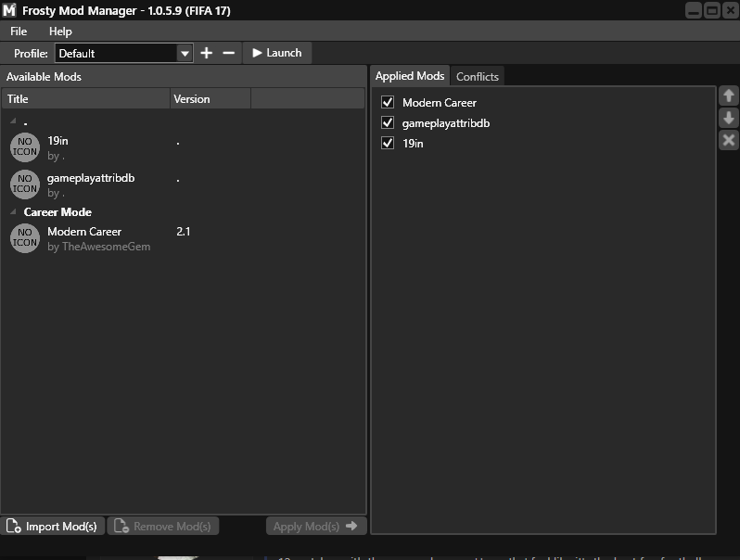Open the Profile dropdown list
Screen dimensions: 740x560
point(185,54)
